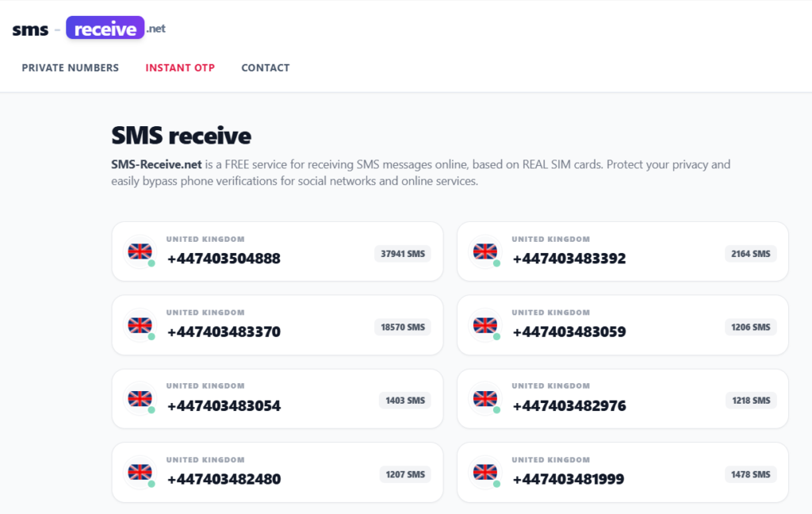Click the 1478 SMS badge on +447403481999 card

pyautogui.click(x=749, y=474)
